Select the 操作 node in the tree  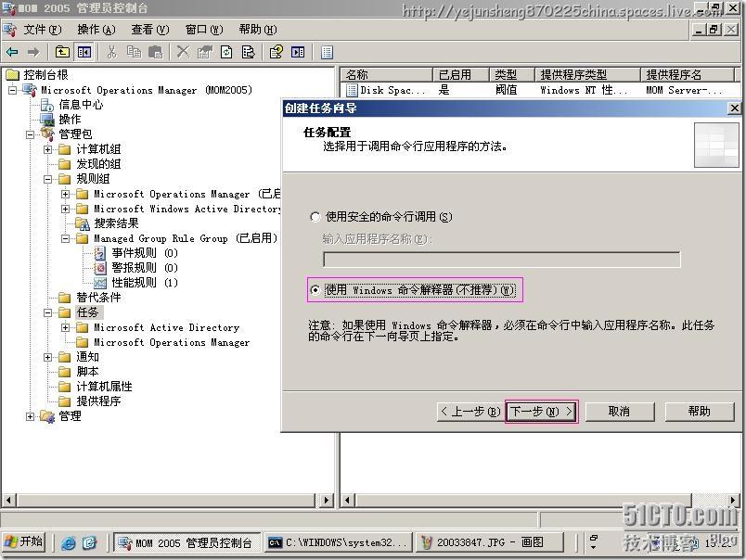(x=70, y=120)
